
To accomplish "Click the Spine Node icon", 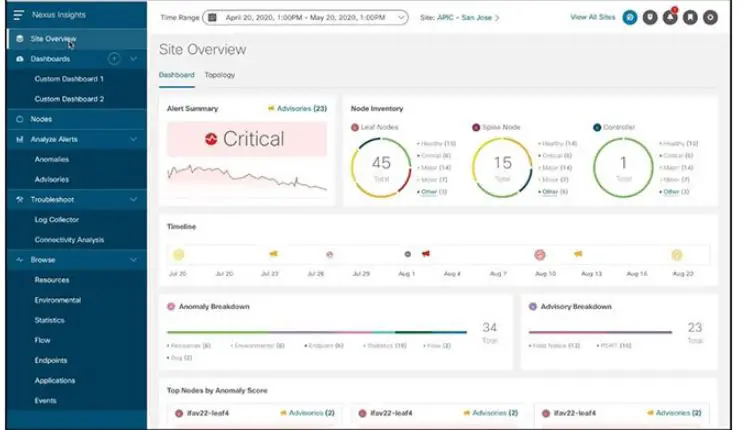I will point(476,127).
